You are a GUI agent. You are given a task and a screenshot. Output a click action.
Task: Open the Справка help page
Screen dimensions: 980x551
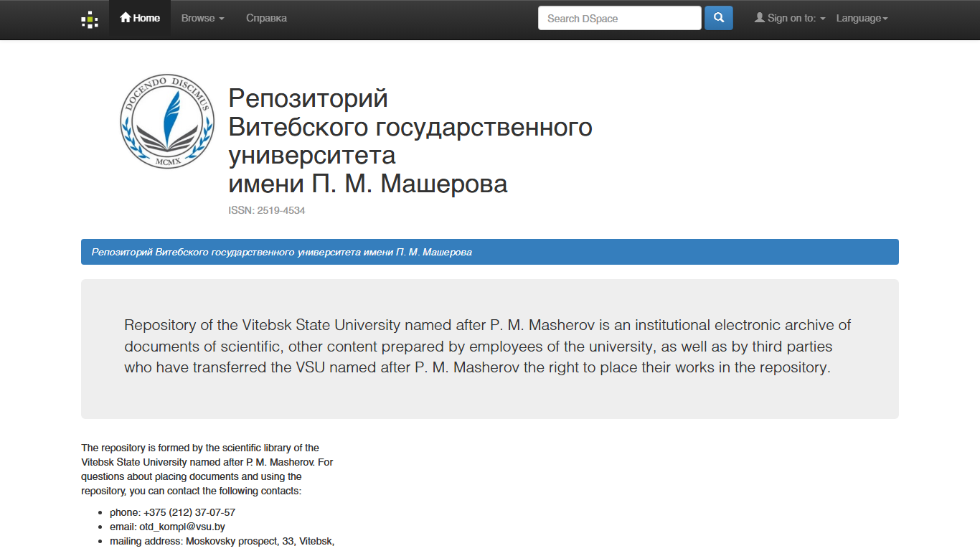pos(266,18)
